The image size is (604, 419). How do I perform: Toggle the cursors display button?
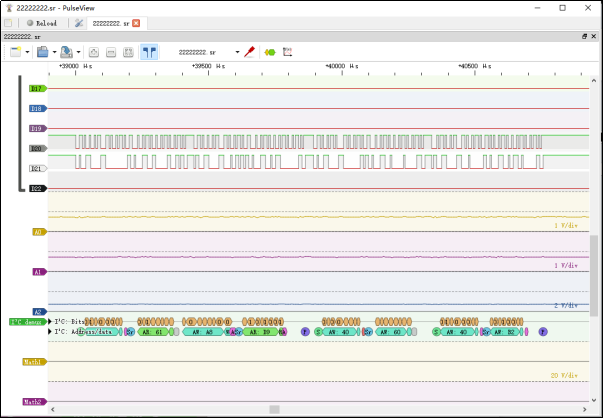pos(148,52)
